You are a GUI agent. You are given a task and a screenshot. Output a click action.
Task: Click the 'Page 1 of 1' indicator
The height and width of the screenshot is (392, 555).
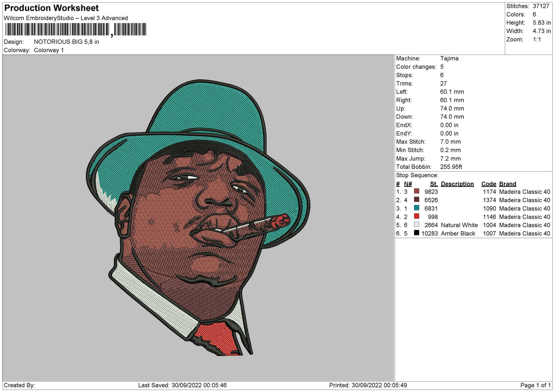point(535,385)
